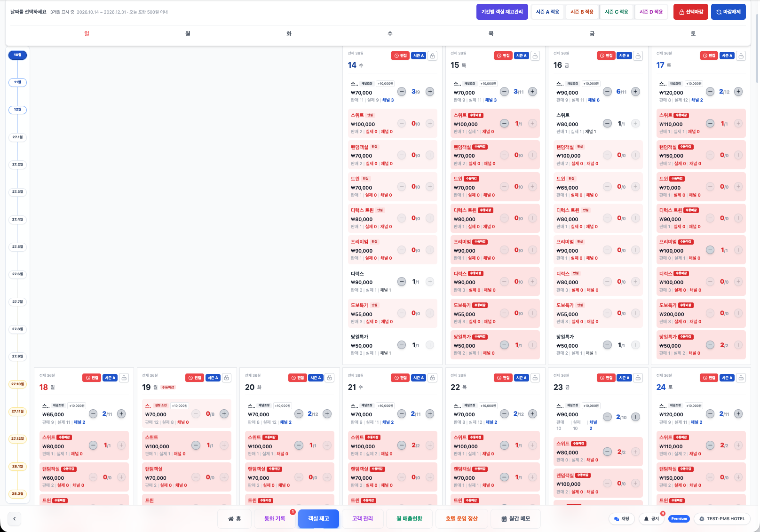Open the 월 매출현황 tab
760x532 pixels.
click(x=409, y=519)
